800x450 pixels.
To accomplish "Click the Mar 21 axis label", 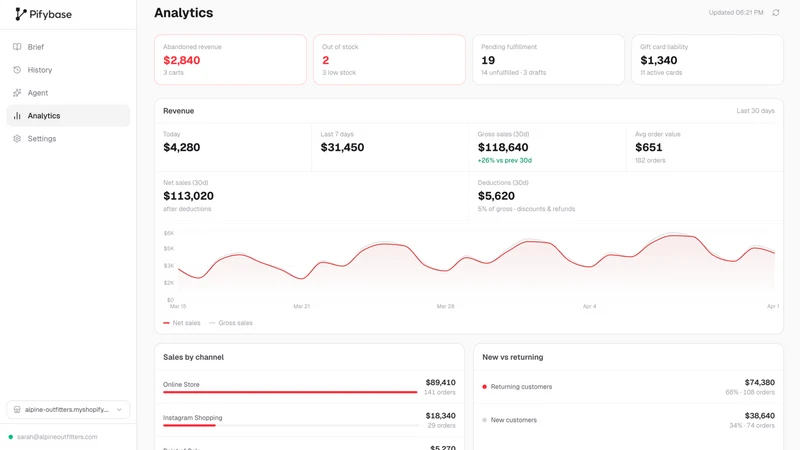I will click(302, 306).
